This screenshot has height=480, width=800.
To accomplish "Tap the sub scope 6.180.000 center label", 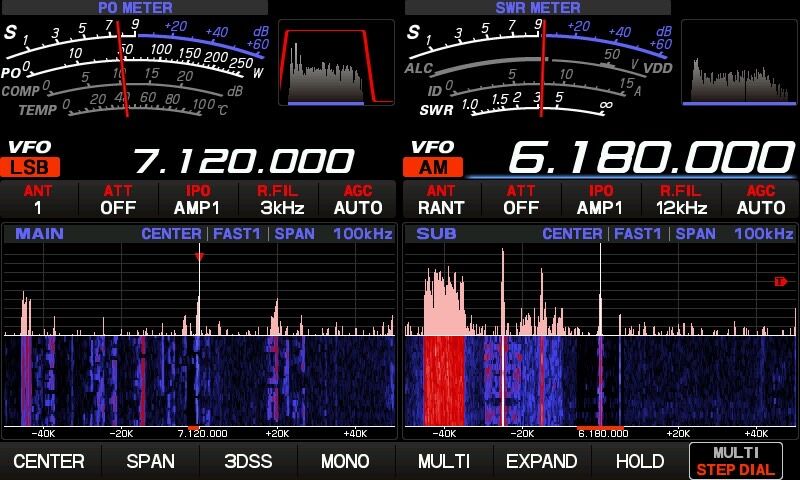I will coord(603,434).
